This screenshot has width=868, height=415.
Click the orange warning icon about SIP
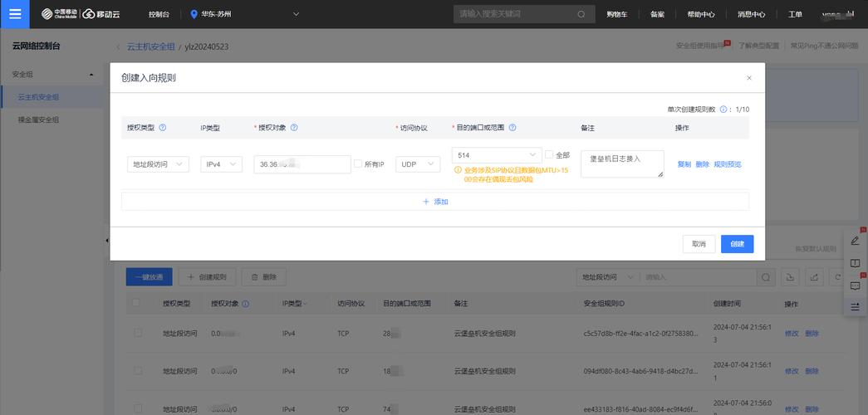[458, 170]
